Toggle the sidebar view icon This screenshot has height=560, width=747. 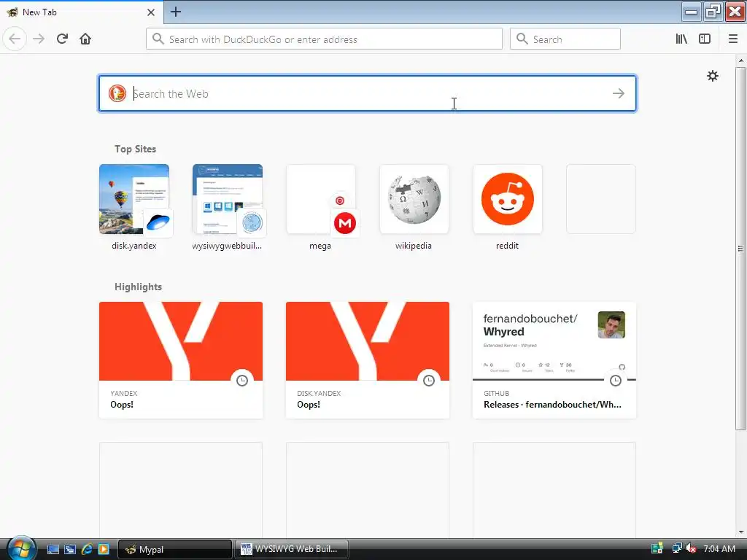[705, 39]
